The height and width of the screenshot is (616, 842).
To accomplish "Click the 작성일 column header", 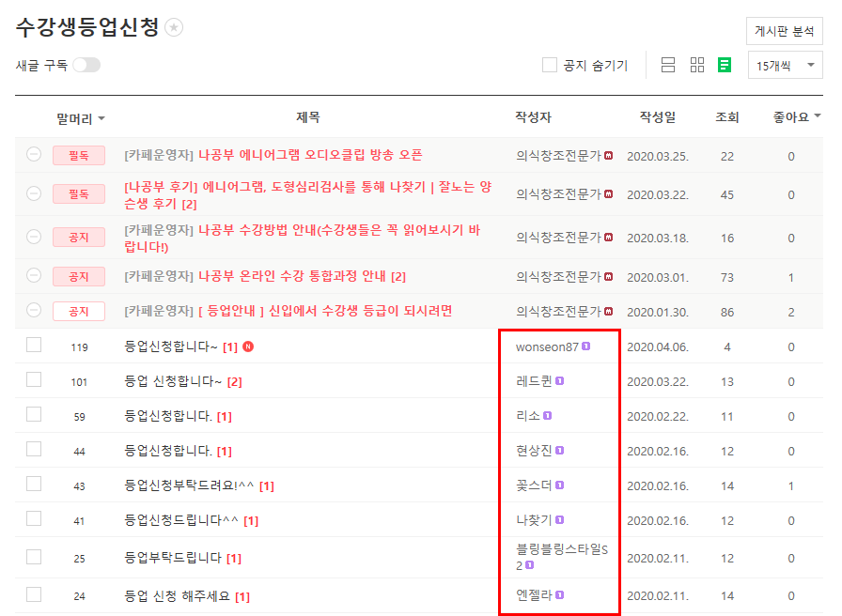I will pyautogui.click(x=657, y=117).
